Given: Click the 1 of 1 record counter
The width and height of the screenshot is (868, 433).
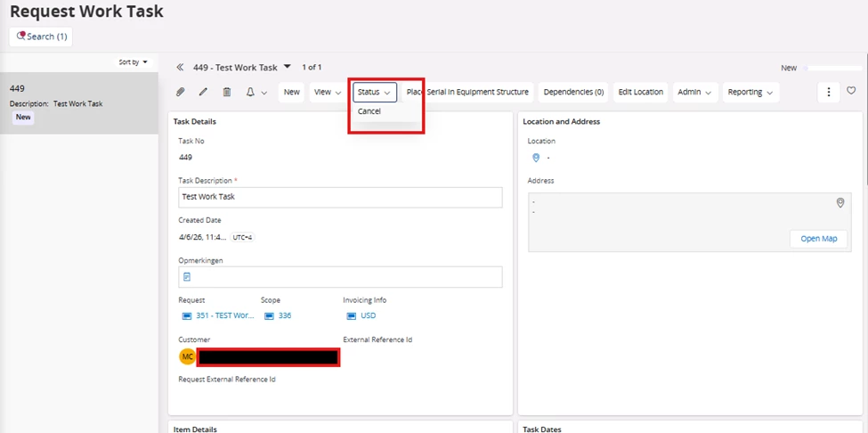Looking at the screenshot, I should 312,68.
